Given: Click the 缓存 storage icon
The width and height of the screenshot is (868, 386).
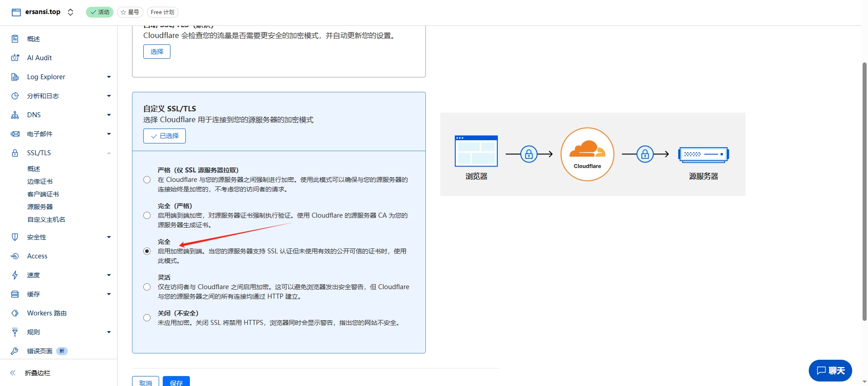Looking at the screenshot, I should point(15,294).
